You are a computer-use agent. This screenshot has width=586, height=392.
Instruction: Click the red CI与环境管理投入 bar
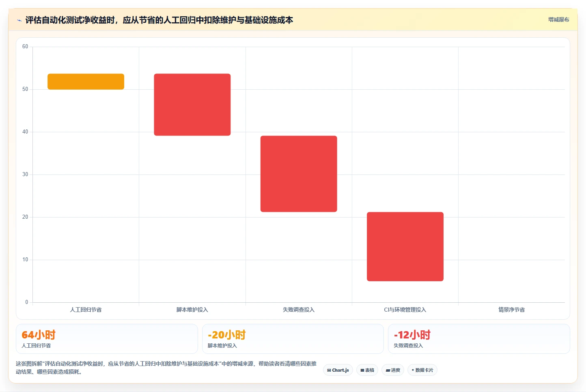point(405,247)
